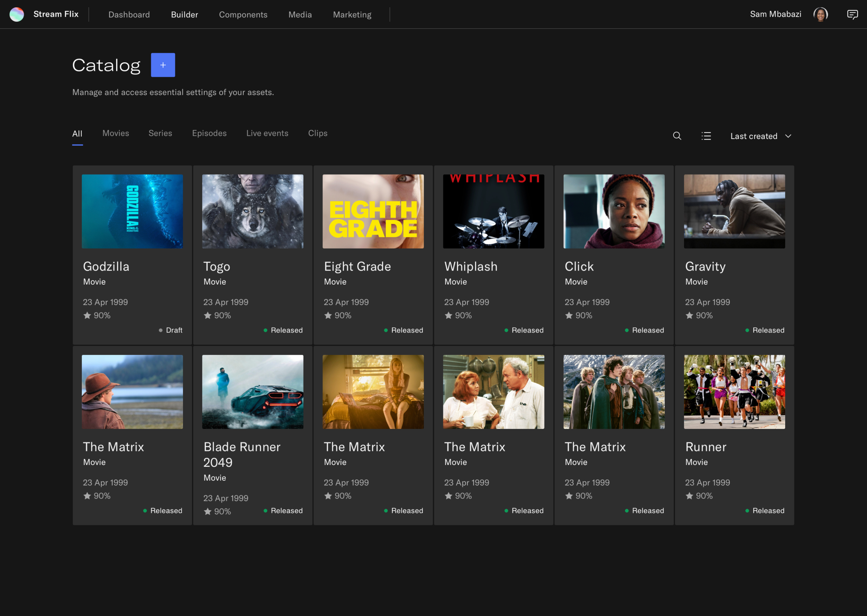Switch to list view icon
This screenshot has width=867, height=616.
(x=706, y=136)
